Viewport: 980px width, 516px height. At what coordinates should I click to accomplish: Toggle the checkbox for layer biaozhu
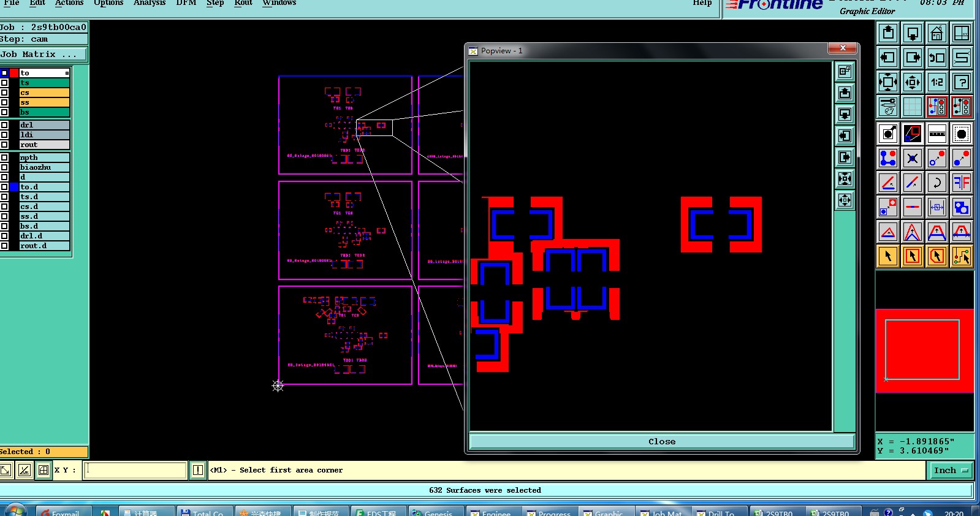click(x=4, y=167)
